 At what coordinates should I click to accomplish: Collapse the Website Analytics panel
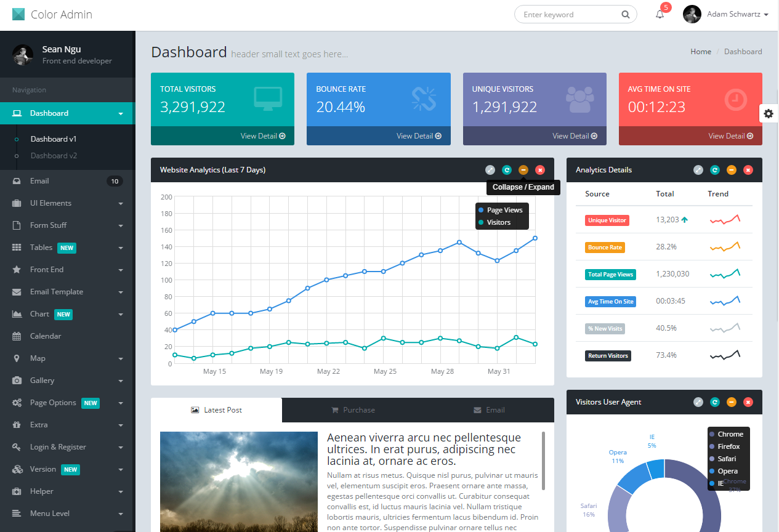523,170
